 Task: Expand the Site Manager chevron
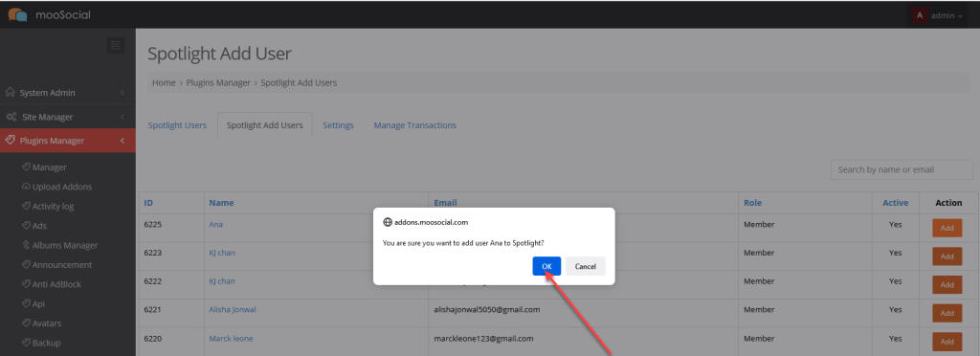point(122,117)
